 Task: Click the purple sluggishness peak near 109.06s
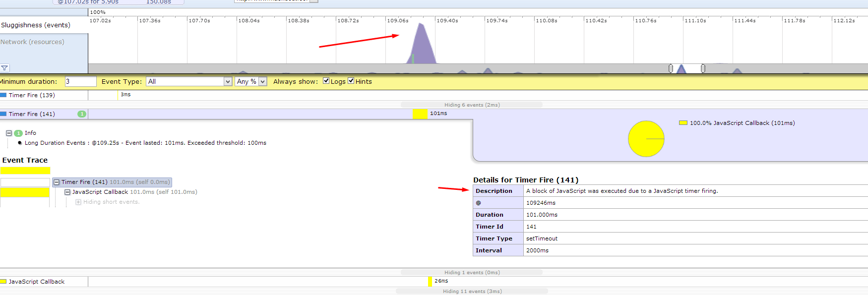(x=421, y=46)
